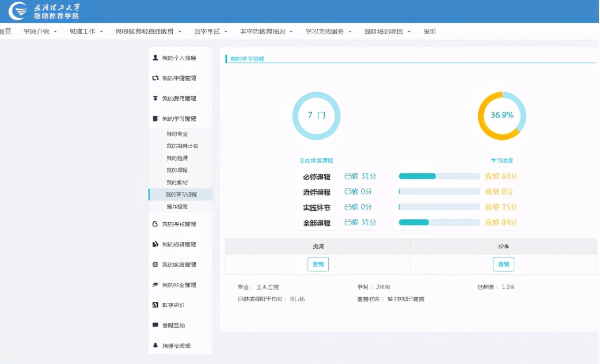This screenshot has height=364, width=600.
Task: Select the highlighted course summary item in sidebar
Action: tap(181, 195)
